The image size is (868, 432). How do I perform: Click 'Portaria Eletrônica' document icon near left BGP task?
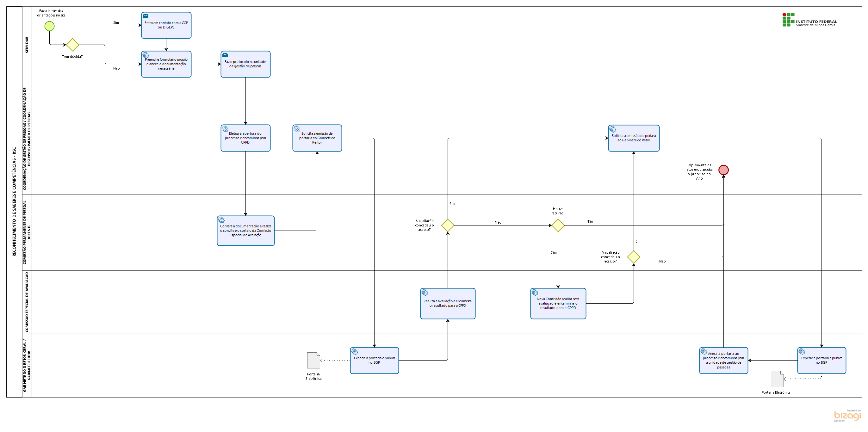point(313,360)
